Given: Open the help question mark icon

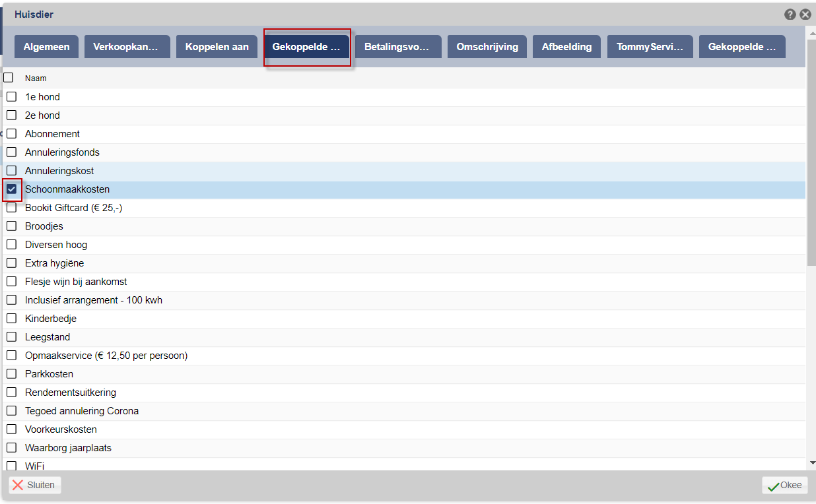Looking at the screenshot, I should point(790,15).
